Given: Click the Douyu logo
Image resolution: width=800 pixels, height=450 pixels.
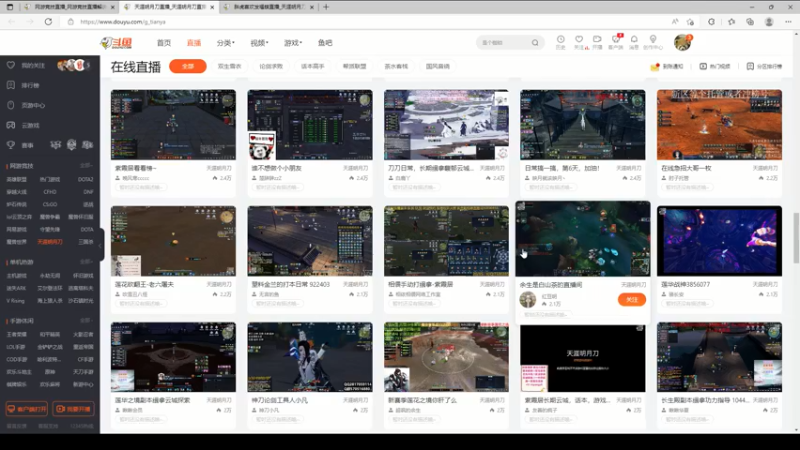Looking at the screenshot, I should click(116, 43).
